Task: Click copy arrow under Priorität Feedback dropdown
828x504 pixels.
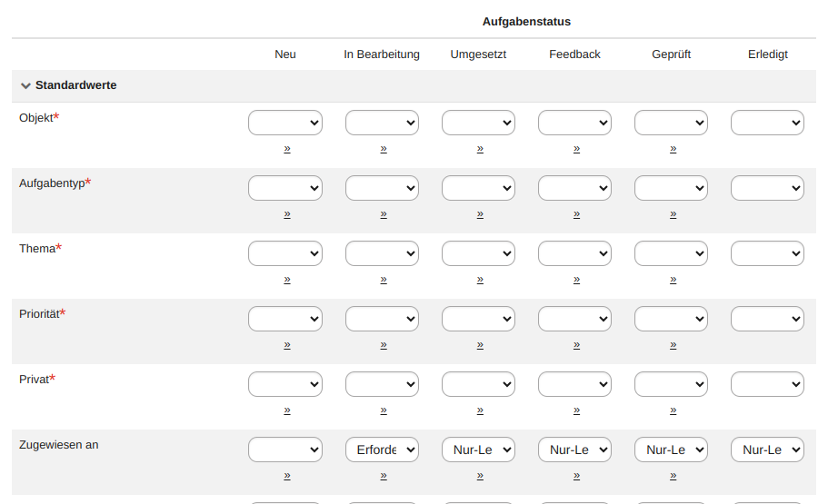Action: click(576, 344)
